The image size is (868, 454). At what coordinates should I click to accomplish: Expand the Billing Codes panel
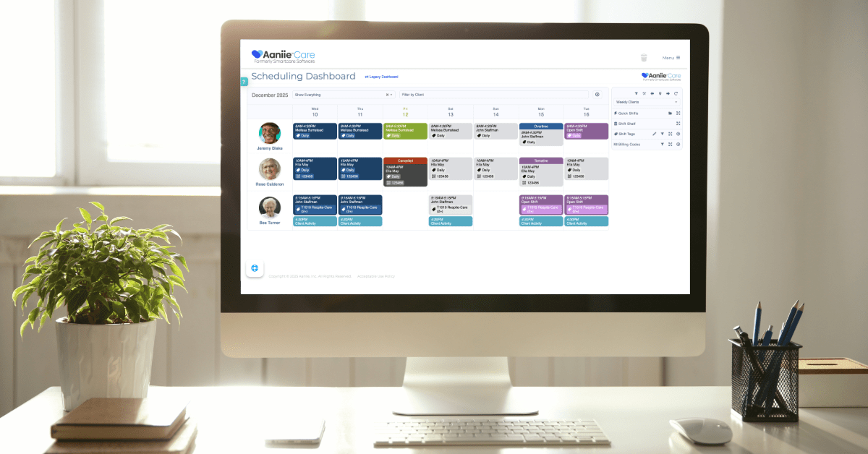click(670, 144)
